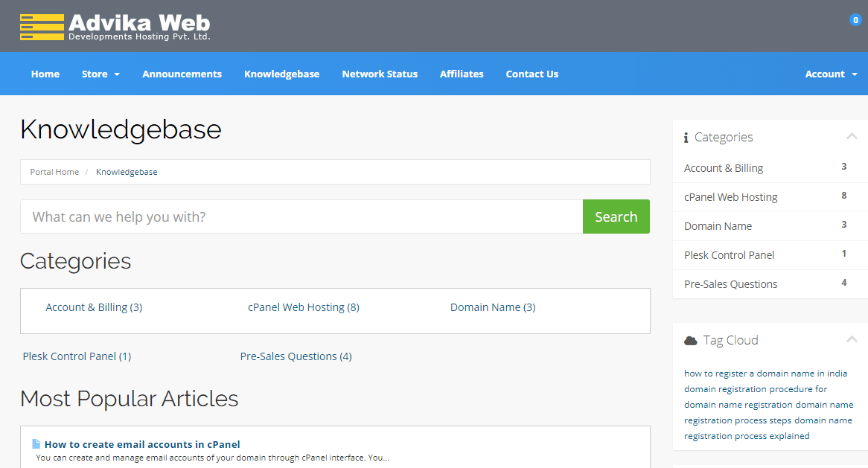
Task: Click Portal Home breadcrumb link
Action: pyautogui.click(x=54, y=172)
